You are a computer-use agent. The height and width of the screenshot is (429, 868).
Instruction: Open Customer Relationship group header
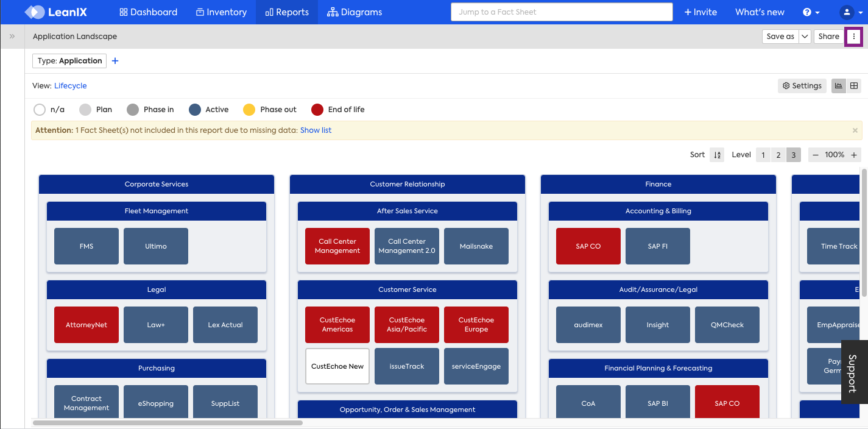click(x=408, y=184)
